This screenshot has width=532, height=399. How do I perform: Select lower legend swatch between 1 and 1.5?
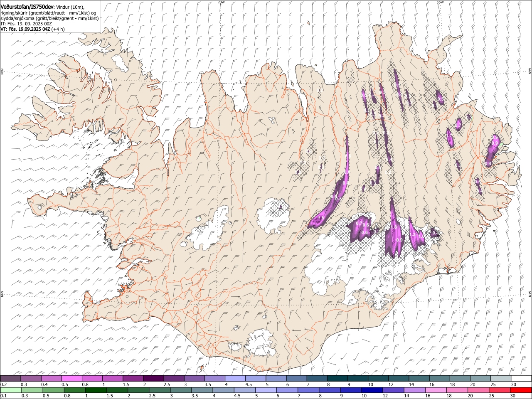coord(96,390)
